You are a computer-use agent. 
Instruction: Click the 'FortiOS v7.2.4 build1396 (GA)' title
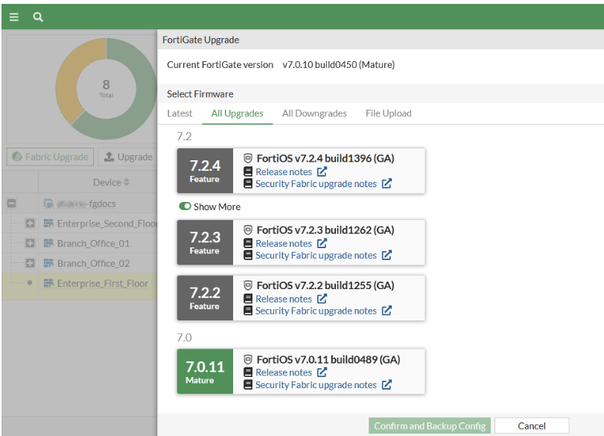coord(325,158)
